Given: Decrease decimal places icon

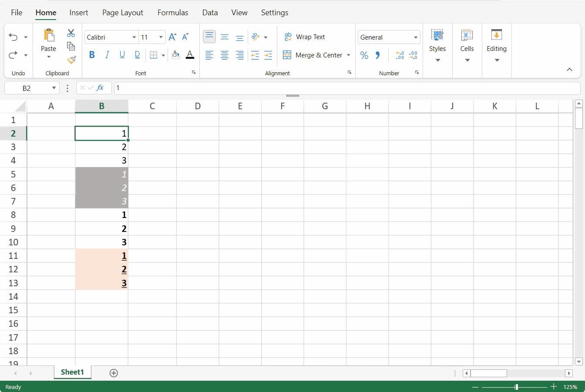Looking at the screenshot, I should [x=413, y=55].
